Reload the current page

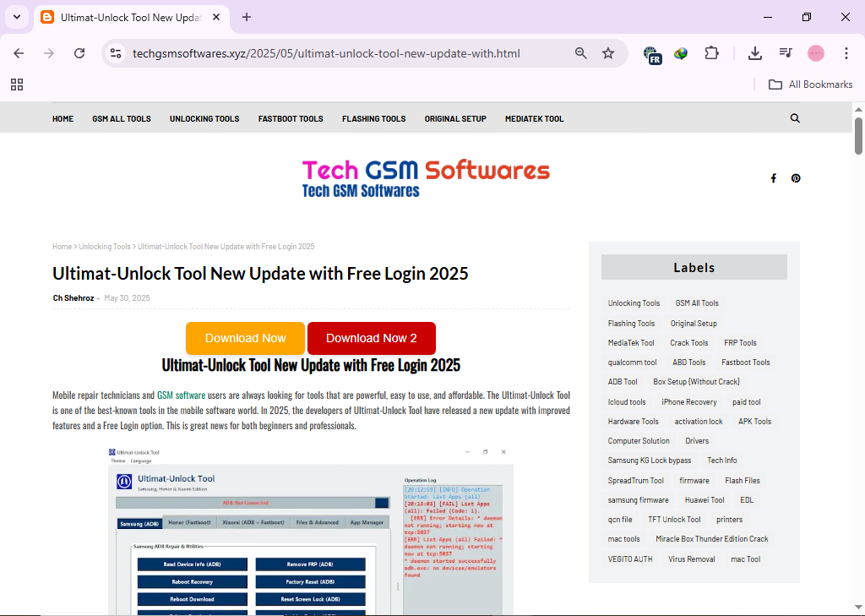(x=79, y=53)
